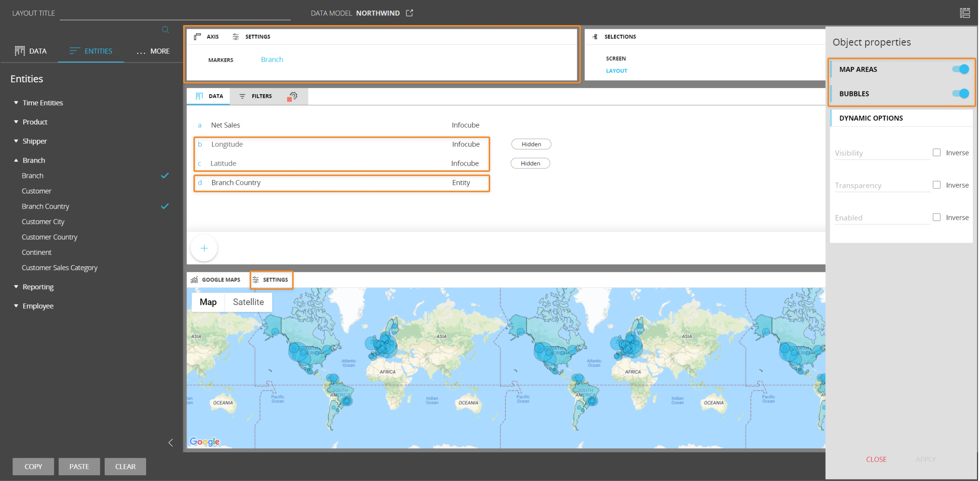Viewport: 980px width, 481px height.
Task: Disable the Bubbles switch
Action: click(960, 94)
